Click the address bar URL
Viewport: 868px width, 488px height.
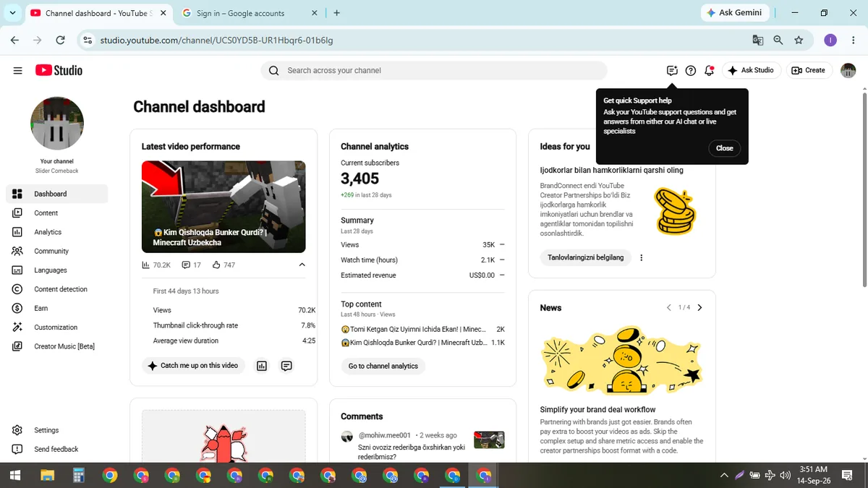click(216, 40)
